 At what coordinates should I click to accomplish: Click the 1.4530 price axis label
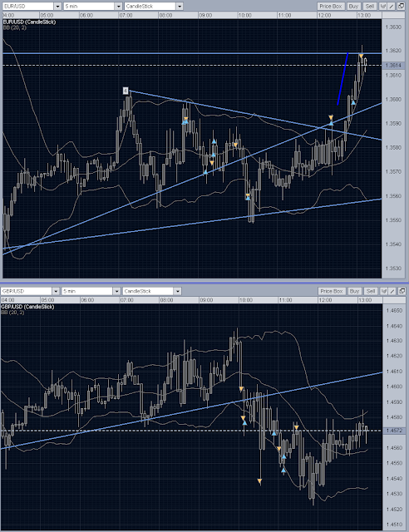394,494
